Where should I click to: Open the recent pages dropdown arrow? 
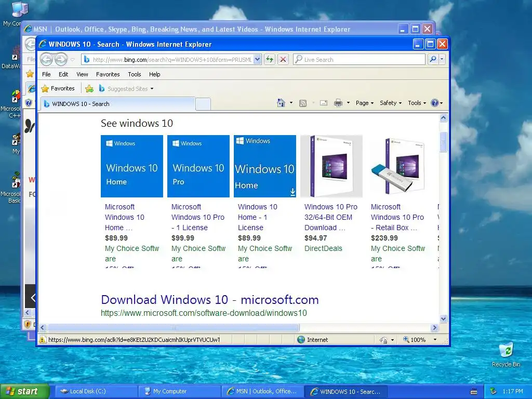tap(73, 60)
